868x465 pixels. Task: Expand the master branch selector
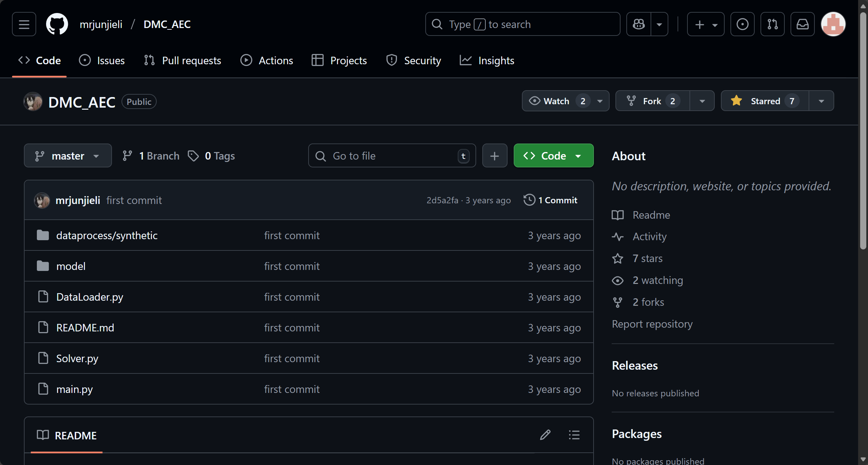tap(68, 156)
